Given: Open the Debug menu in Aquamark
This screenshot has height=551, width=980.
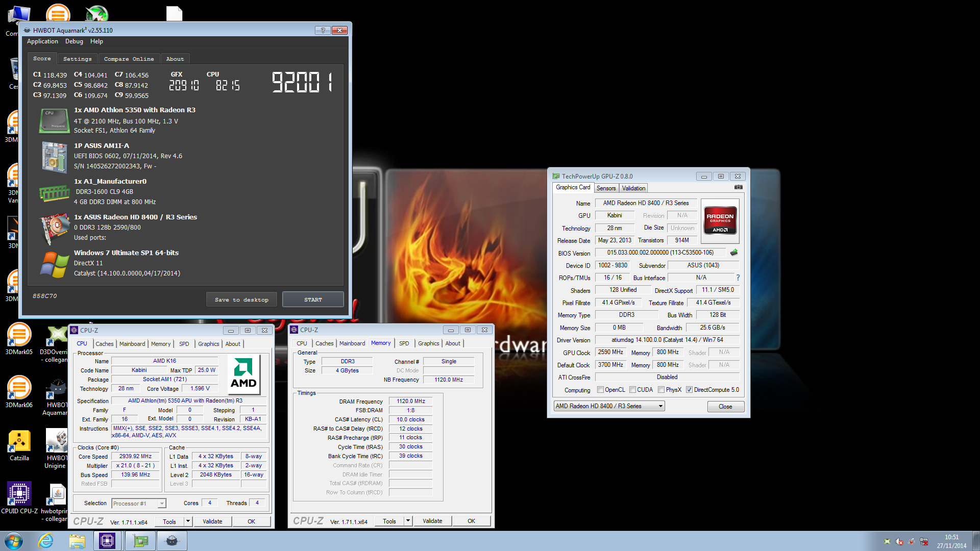Looking at the screenshot, I should click(74, 41).
